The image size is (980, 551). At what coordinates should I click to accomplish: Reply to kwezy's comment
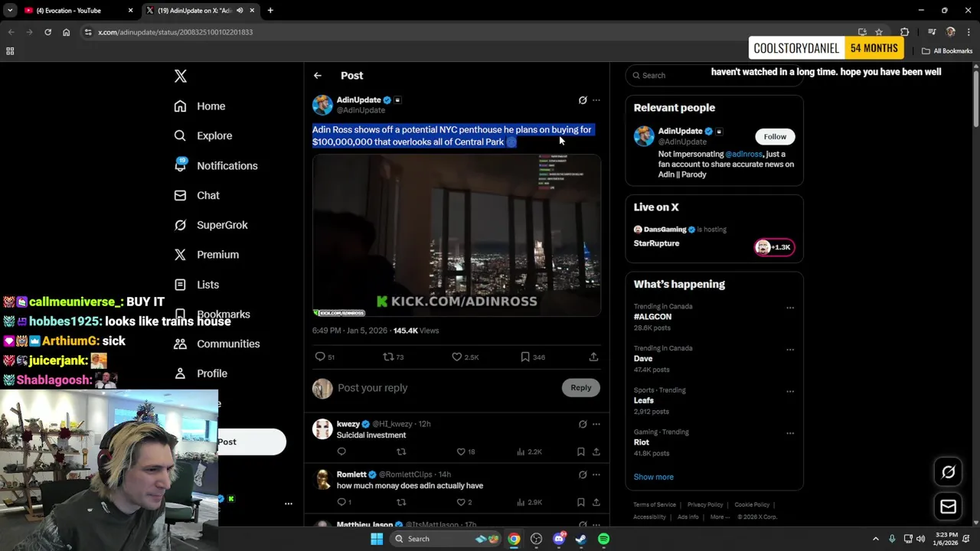tap(341, 452)
